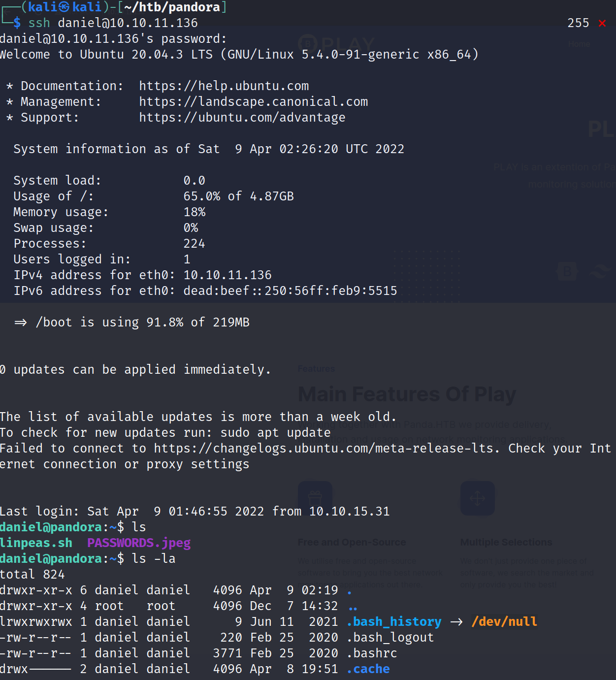Click the 'Multiple Selections' heading in background page

tap(506, 542)
